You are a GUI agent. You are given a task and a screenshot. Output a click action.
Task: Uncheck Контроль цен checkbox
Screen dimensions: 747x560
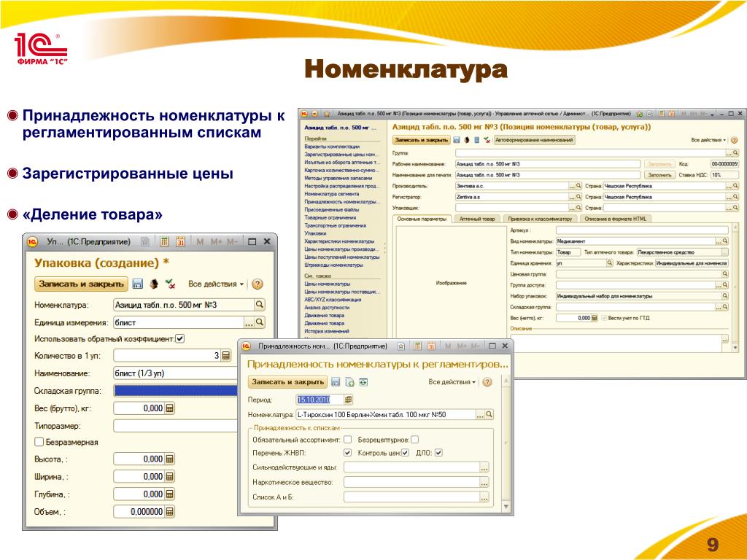click(405, 453)
